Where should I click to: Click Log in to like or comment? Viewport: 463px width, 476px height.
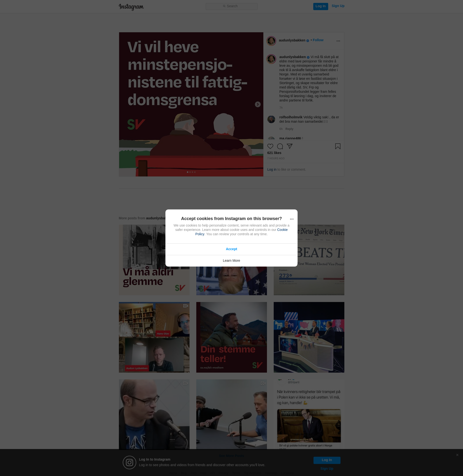click(272, 169)
